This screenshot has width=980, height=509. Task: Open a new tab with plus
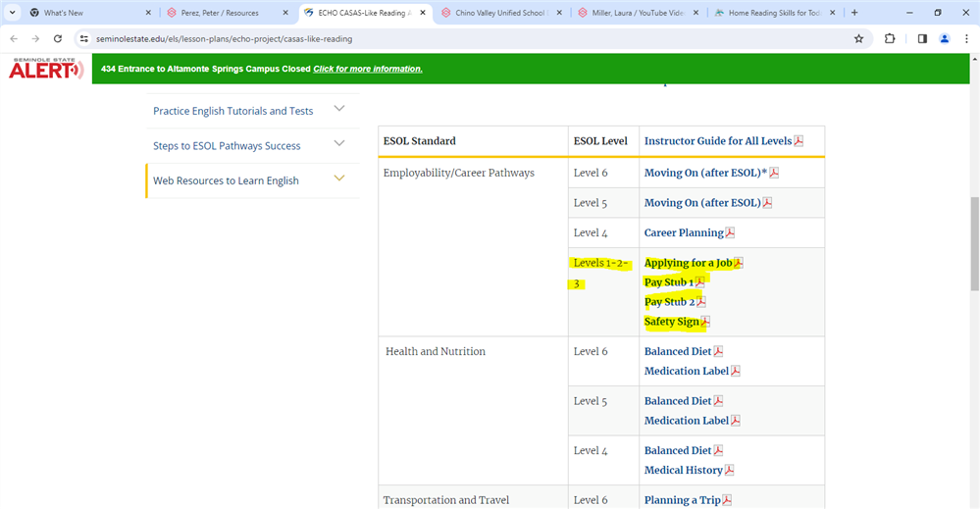[854, 13]
